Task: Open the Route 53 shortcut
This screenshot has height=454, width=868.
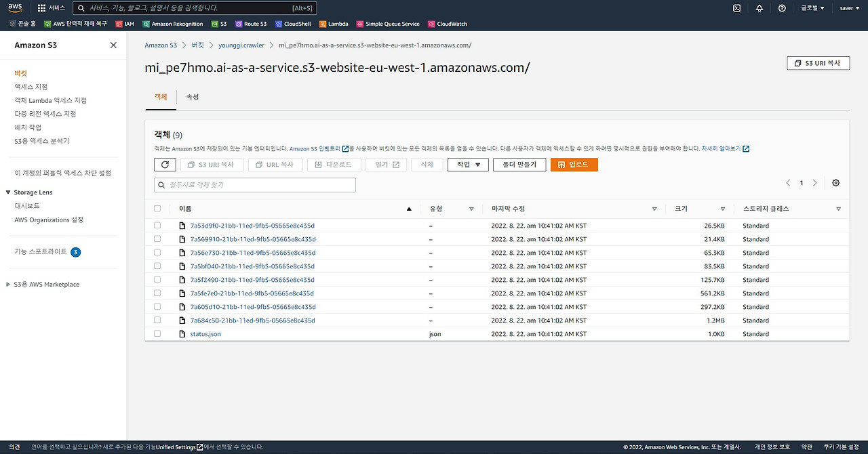Action: 251,24
